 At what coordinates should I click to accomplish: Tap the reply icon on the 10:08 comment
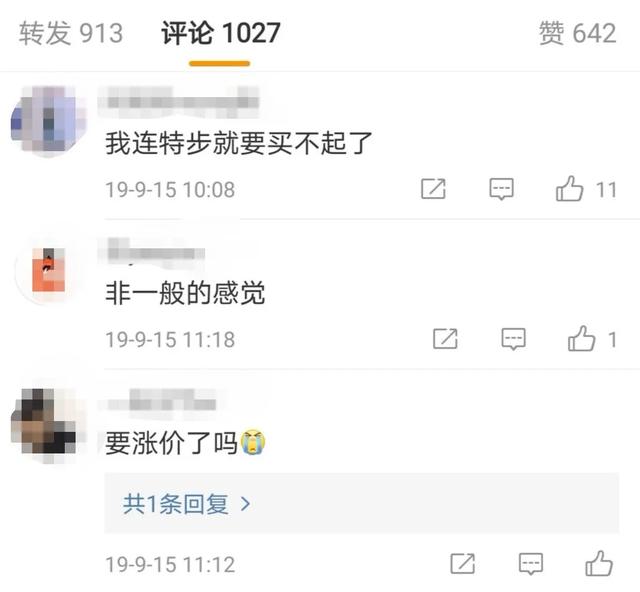[x=501, y=189]
